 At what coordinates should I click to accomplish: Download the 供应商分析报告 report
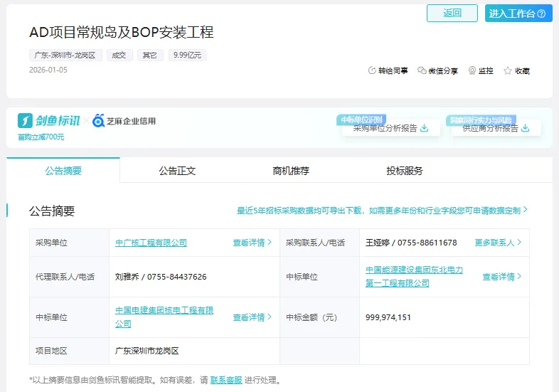click(525, 129)
